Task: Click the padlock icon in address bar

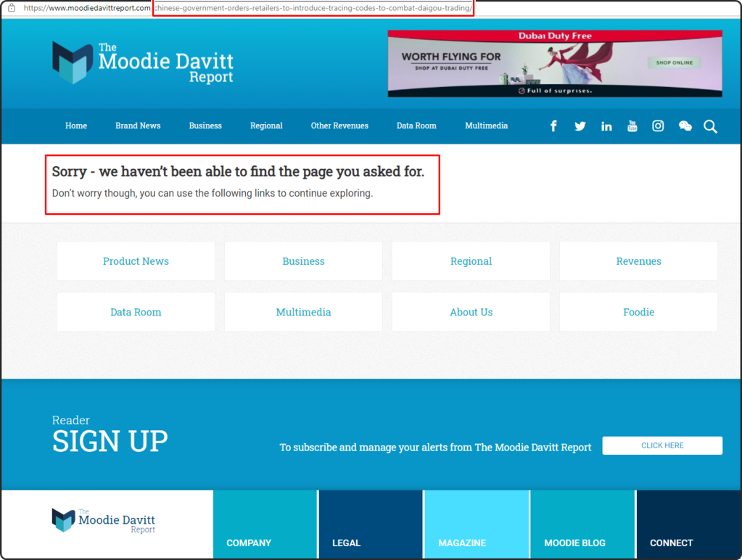Action: 12,8
